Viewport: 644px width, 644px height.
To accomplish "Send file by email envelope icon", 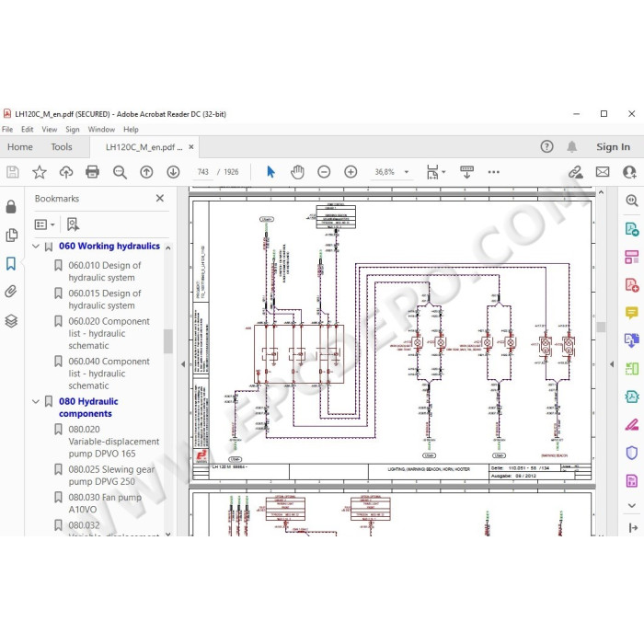I will click(x=603, y=172).
